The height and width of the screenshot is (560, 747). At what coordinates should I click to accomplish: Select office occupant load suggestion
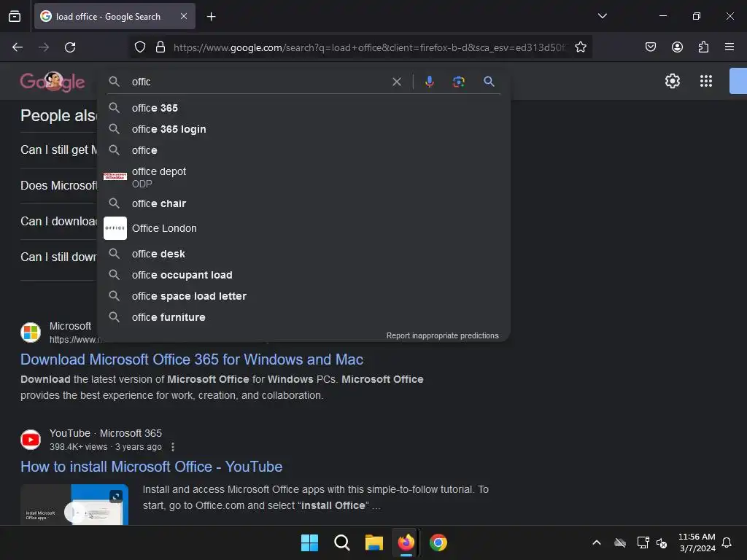(303, 275)
